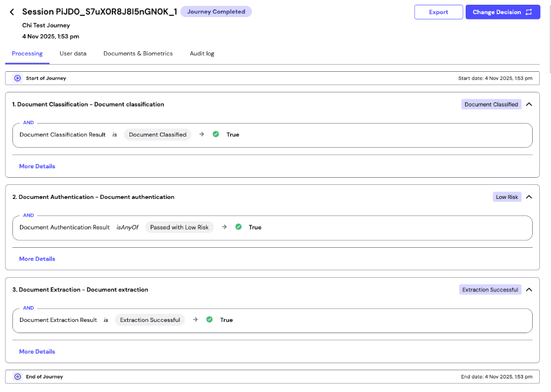The image size is (551, 392).
Task: Collapse the Document Classification section
Action: click(529, 104)
